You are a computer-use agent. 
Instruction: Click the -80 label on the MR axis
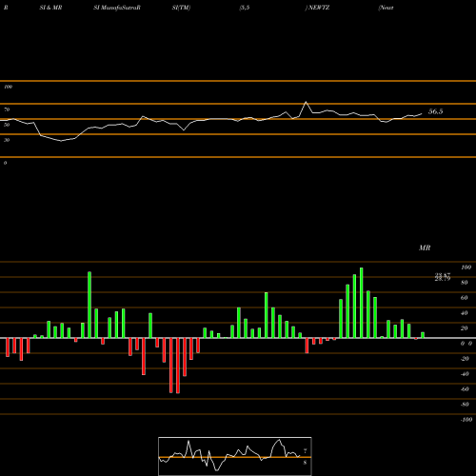[465, 405]
